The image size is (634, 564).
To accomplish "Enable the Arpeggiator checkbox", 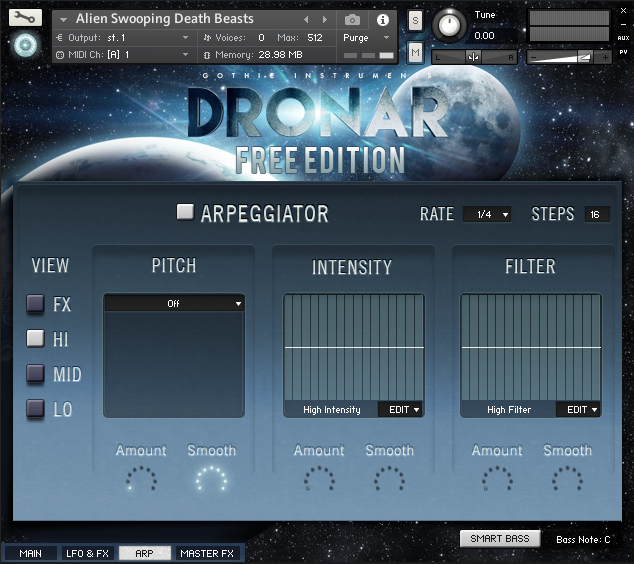I will point(185,212).
